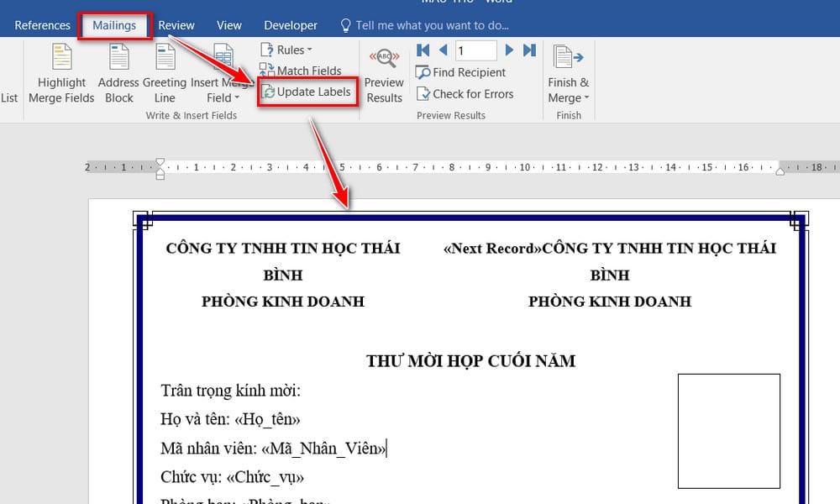
Task: Click Find Recipient
Action: pyautogui.click(x=460, y=72)
